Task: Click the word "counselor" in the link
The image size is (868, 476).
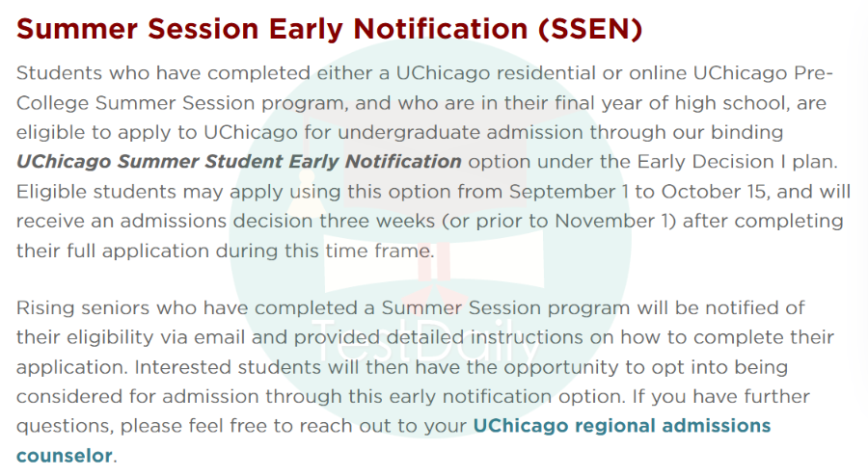Action: pos(65,456)
